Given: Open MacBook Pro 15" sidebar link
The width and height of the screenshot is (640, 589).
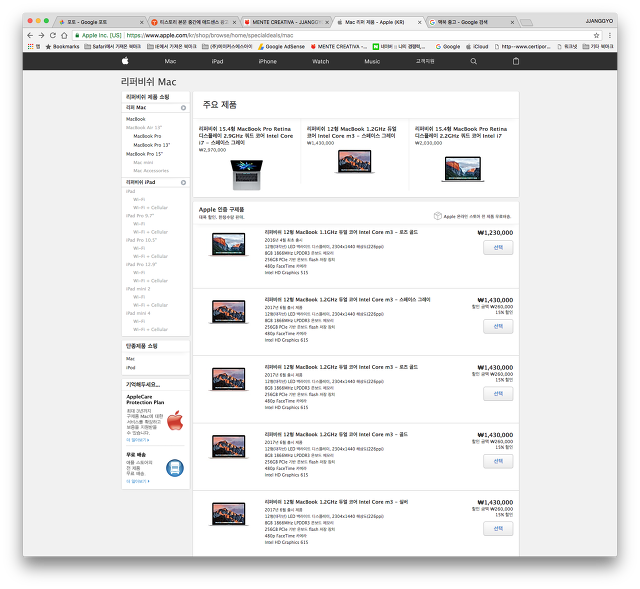Looking at the screenshot, I should pos(144,154).
